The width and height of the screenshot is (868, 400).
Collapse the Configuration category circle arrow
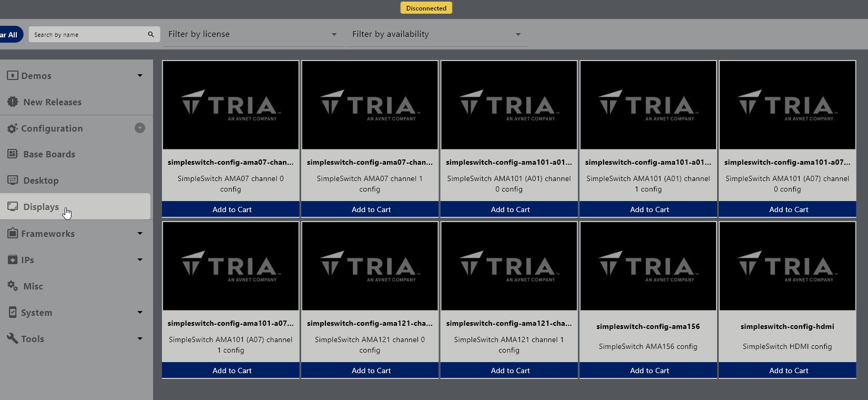(140, 128)
